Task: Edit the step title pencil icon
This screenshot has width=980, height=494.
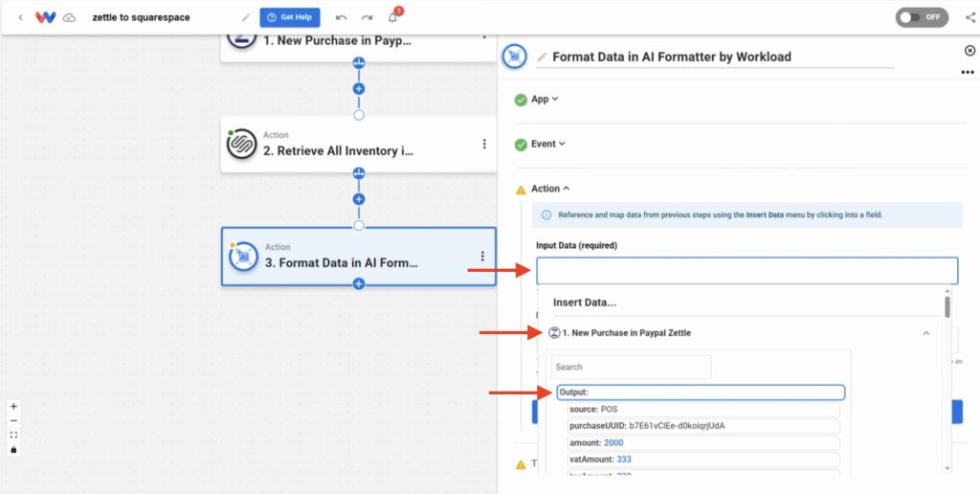Action: click(542, 56)
